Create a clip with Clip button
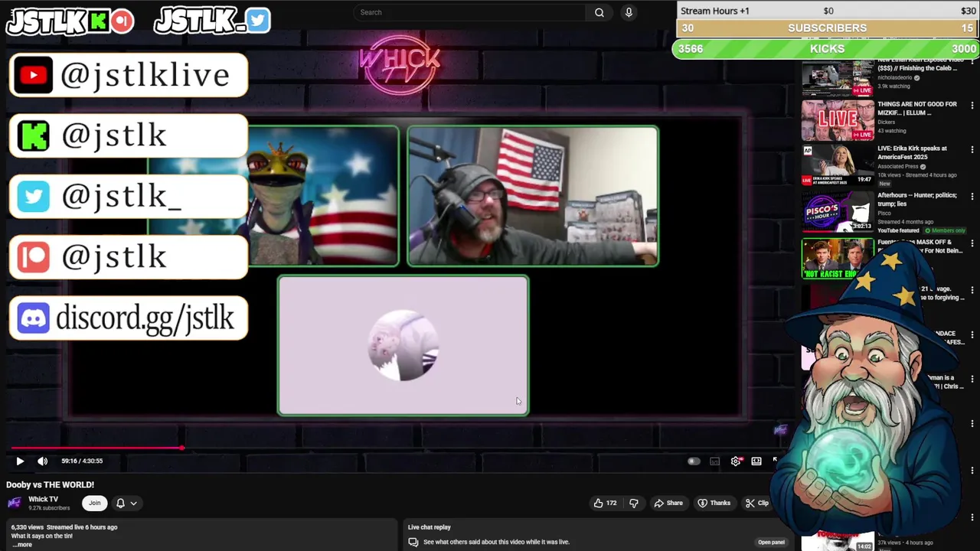Viewport: 980px width, 551px height. 757,503
